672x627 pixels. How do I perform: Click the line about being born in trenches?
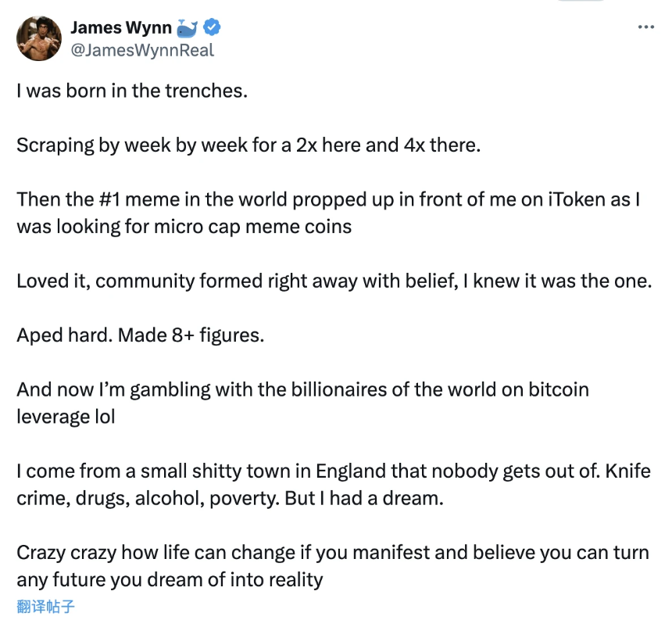(x=130, y=91)
